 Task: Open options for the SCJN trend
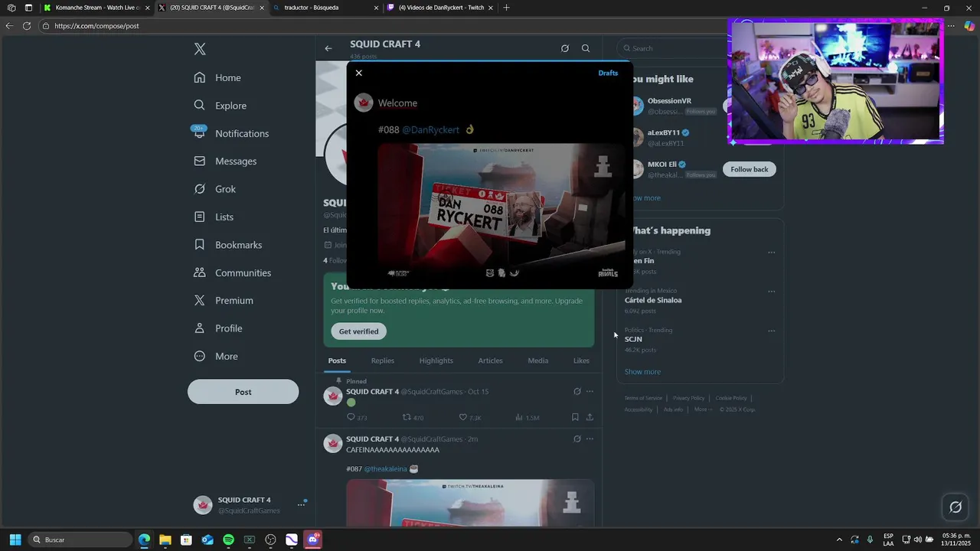tap(771, 331)
